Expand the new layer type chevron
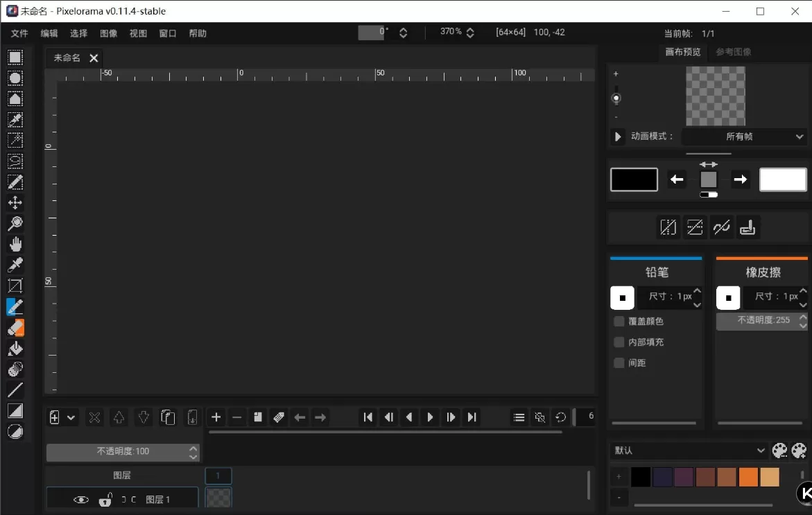812x515 pixels. pyautogui.click(x=71, y=417)
